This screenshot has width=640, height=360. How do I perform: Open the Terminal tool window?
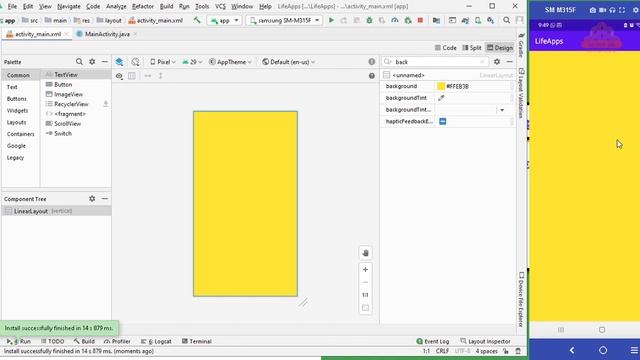[196, 341]
